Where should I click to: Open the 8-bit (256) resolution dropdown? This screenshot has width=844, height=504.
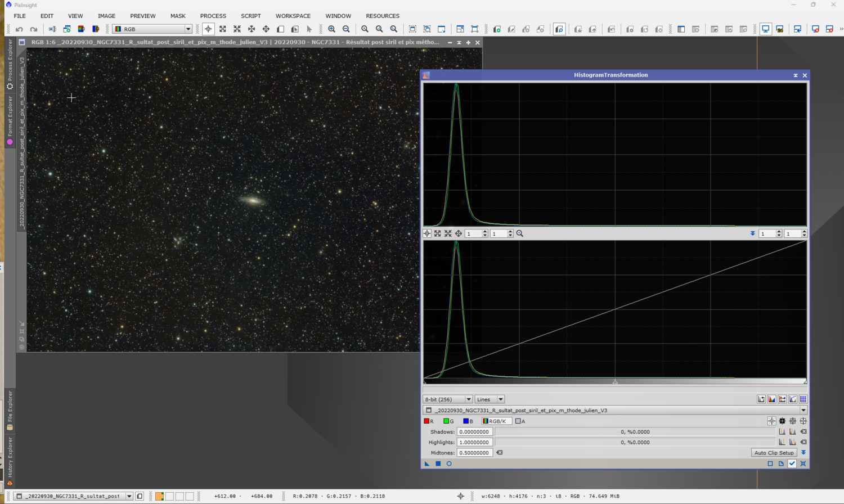[x=447, y=399]
